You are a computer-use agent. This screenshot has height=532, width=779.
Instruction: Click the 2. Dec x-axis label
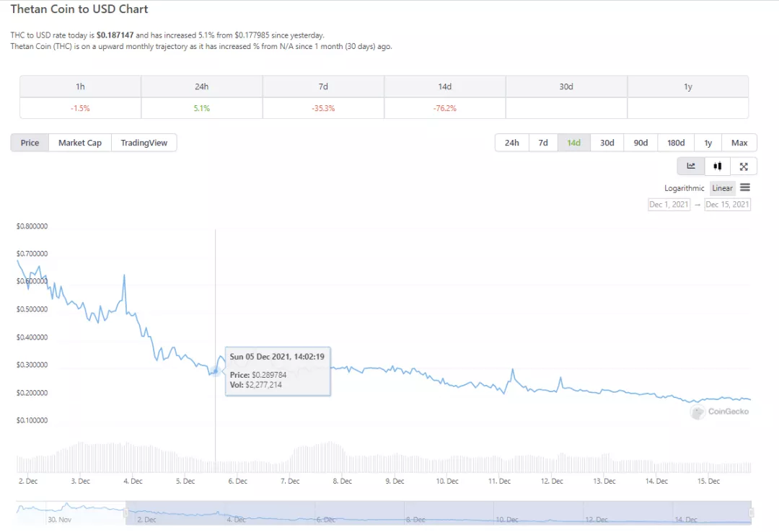pyautogui.click(x=28, y=481)
